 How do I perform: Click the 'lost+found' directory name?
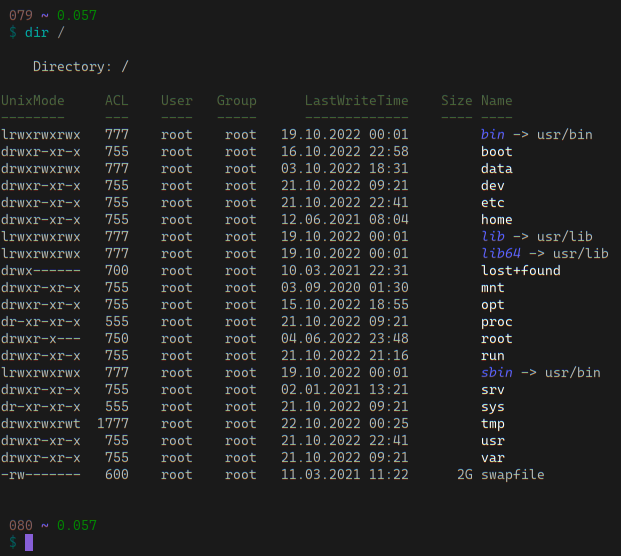click(521, 271)
